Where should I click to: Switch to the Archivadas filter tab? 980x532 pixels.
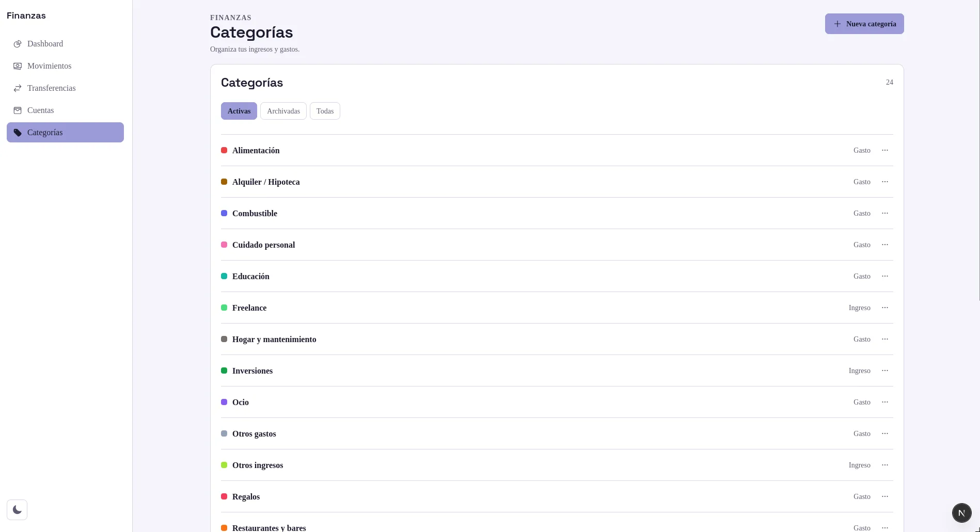point(283,111)
